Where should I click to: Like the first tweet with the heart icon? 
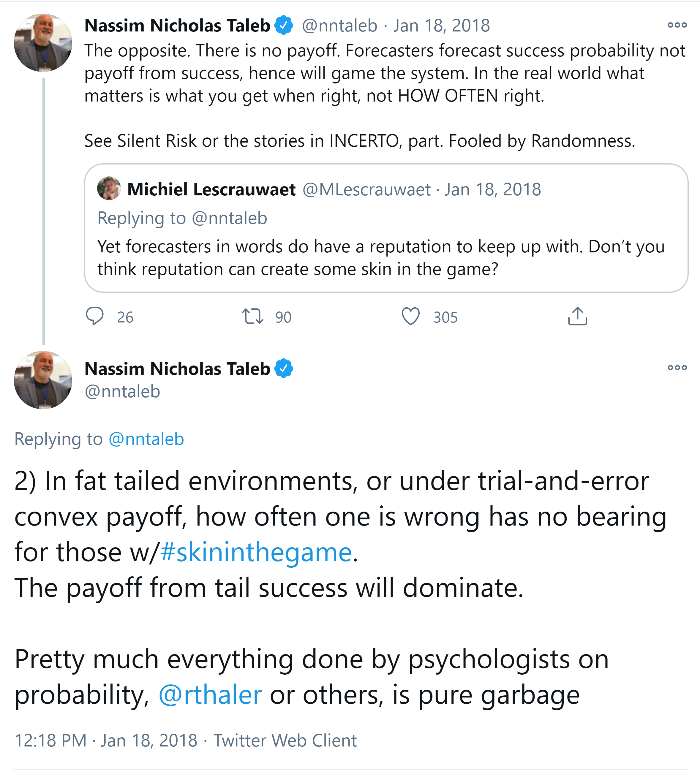point(410,316)
